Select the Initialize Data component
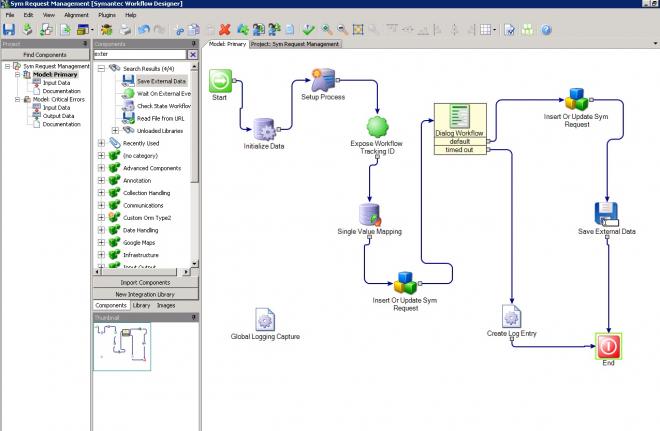 click(264, 129)
